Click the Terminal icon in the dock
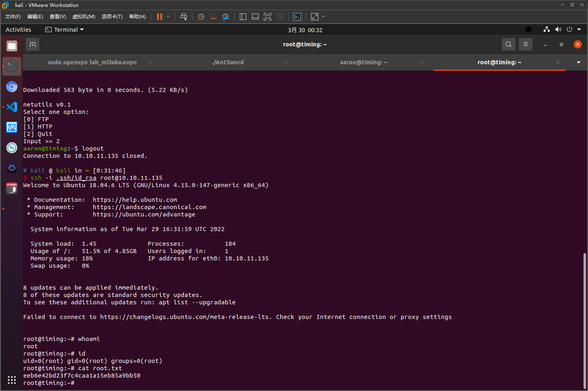This screenshot has height=391, width=588. 12,66
